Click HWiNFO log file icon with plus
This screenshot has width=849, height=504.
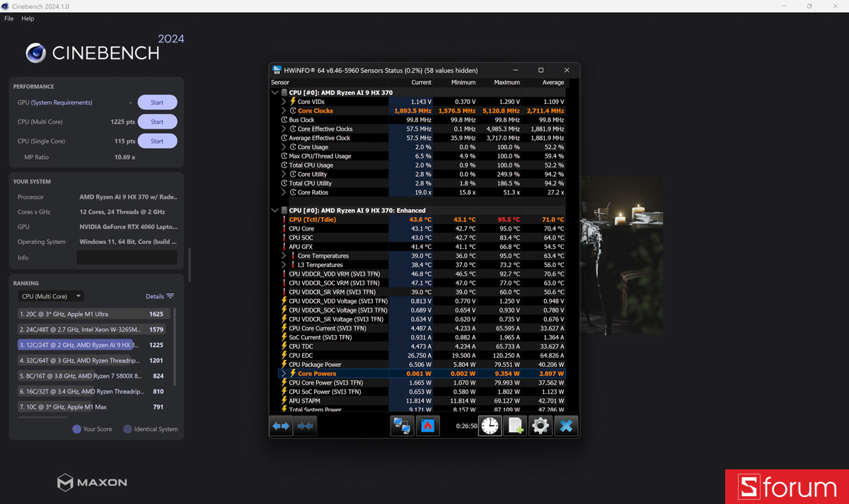(x=515, y=426)
